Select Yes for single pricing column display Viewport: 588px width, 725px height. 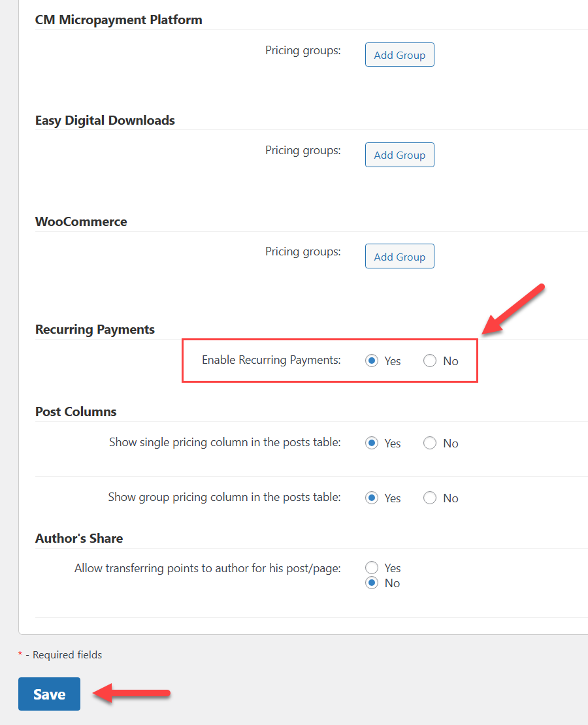[372, 443]
